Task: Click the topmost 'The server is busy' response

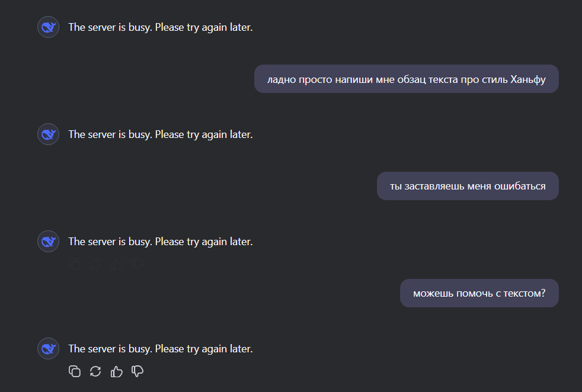Action: click(x=160, y=27)
